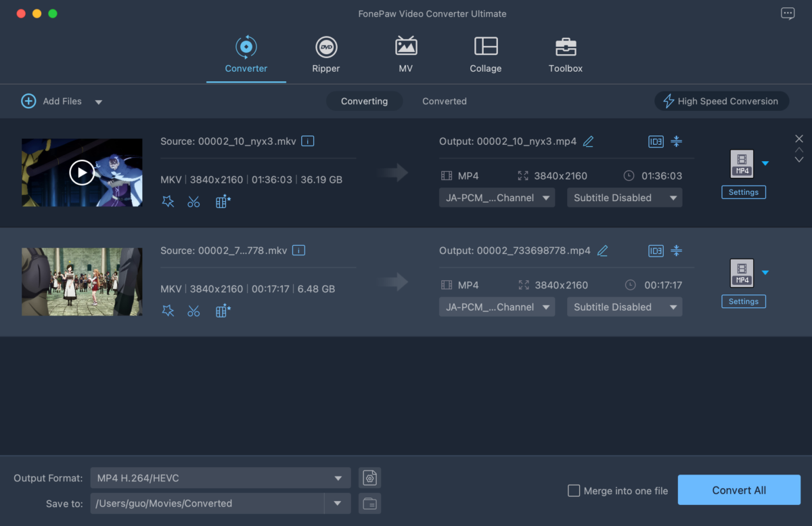Expand the Save to path dropdown arrow
Image resolution: width=812 pixels, height=526 pixels.
[x=338, y=503]
